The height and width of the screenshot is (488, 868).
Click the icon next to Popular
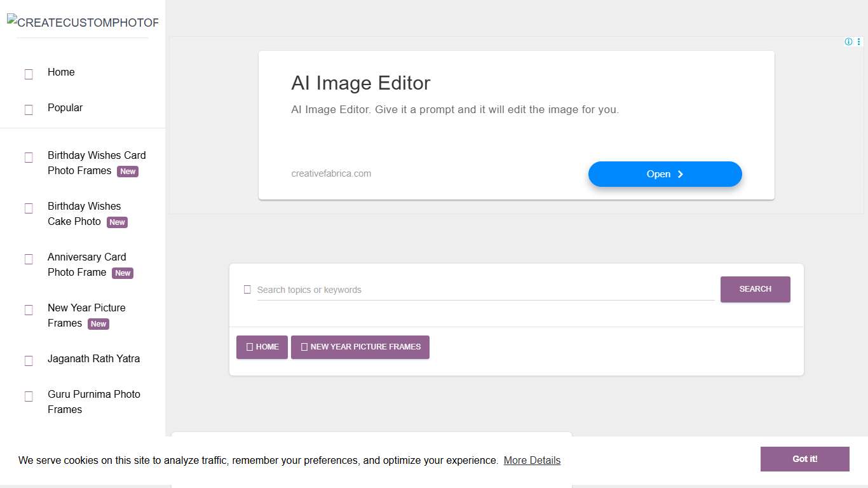click(29, 110)
